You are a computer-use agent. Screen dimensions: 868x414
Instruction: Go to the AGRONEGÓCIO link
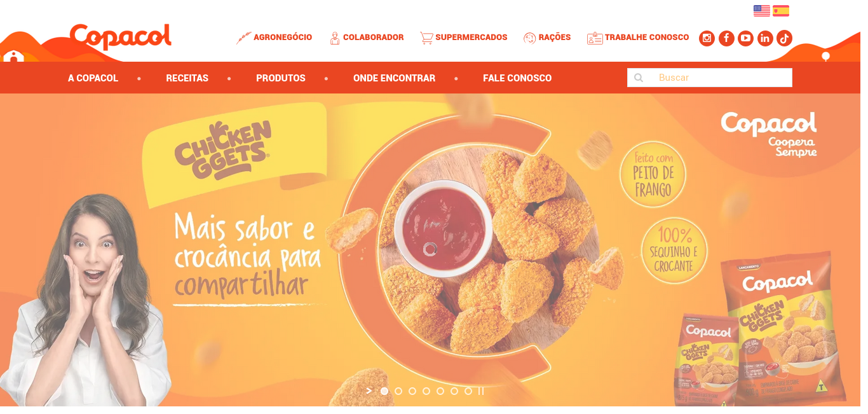pyautogui.click(x=275, y=38)
